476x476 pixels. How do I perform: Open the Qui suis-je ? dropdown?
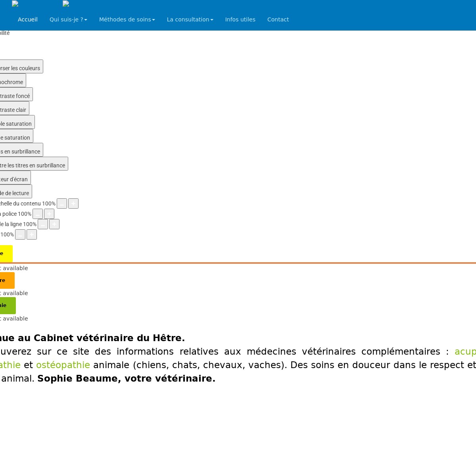tap(68, 19)
